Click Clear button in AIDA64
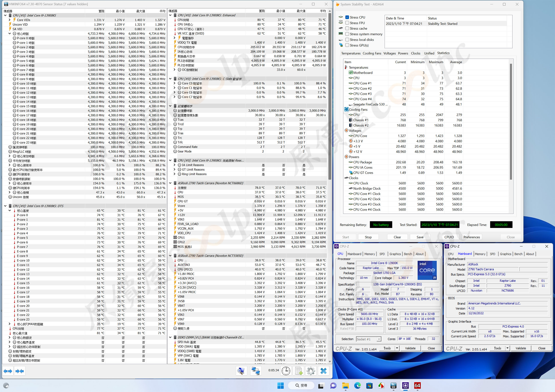 397,237
